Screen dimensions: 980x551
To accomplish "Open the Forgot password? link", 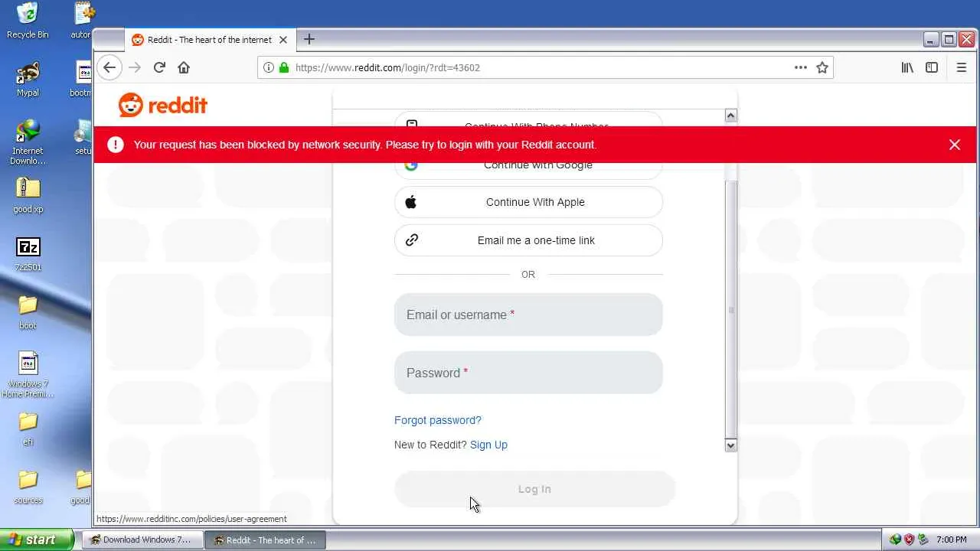I will (x=438, y=420).
